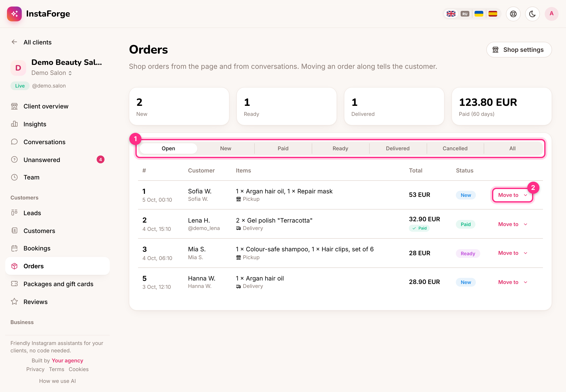The height and width of the screenshot is (392, 566).
Task: Select the All orders filter tab
Action: [x=512, y=148]
